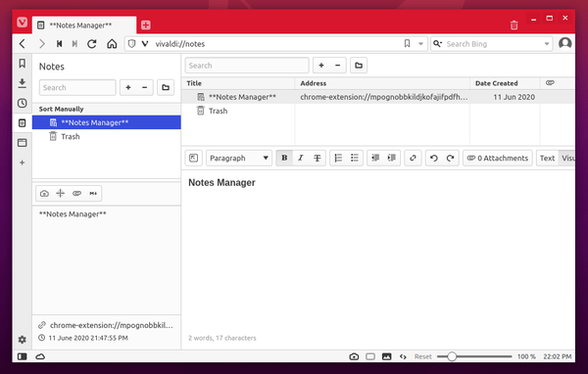588x374 pixels.
Task: Add attachment with the panel plus icon
Action: [61, 194]
